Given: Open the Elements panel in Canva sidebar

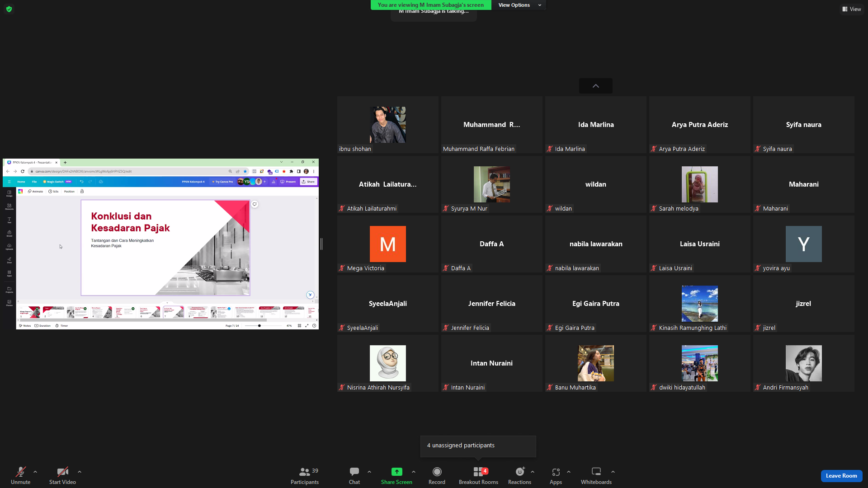Looking at the screenshot, I should coord(9,206).
